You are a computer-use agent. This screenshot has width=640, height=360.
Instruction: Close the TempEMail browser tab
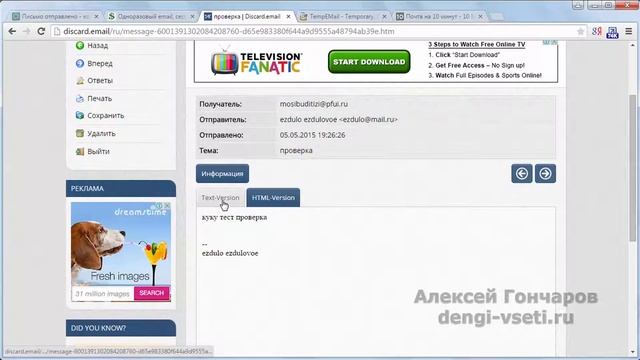[384, 16]
